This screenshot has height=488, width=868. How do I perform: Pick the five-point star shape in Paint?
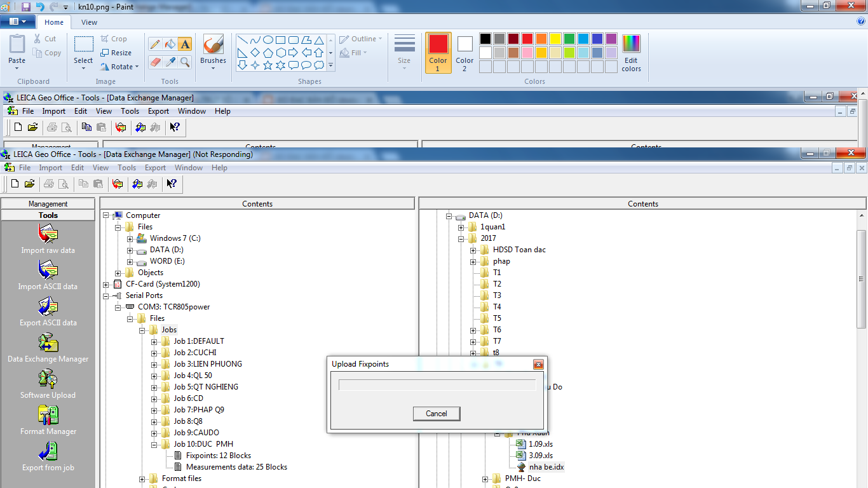[x=268, y=65]
